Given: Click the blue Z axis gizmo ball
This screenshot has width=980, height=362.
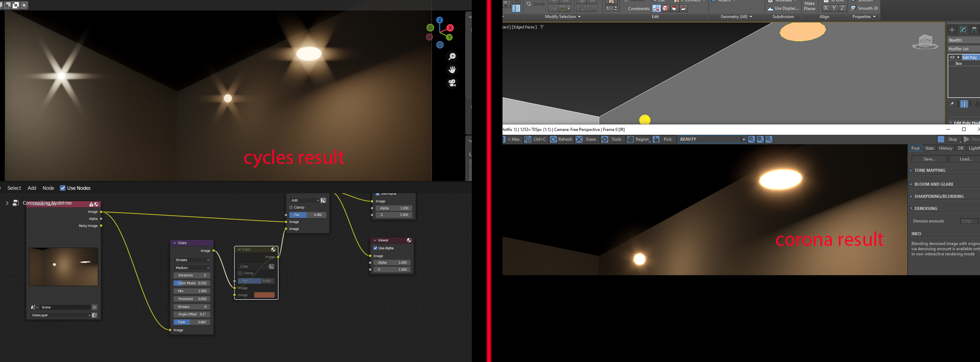Looking at the screenshot, I should (439, 20).
